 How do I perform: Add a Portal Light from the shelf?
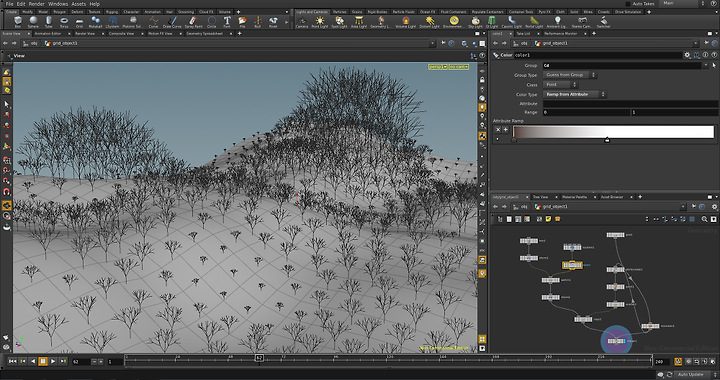point(534,22)
